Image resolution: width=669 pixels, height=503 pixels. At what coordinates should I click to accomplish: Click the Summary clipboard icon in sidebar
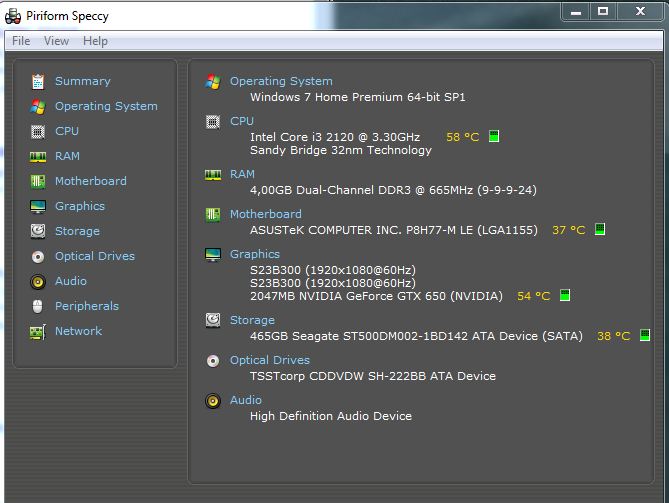38,81
